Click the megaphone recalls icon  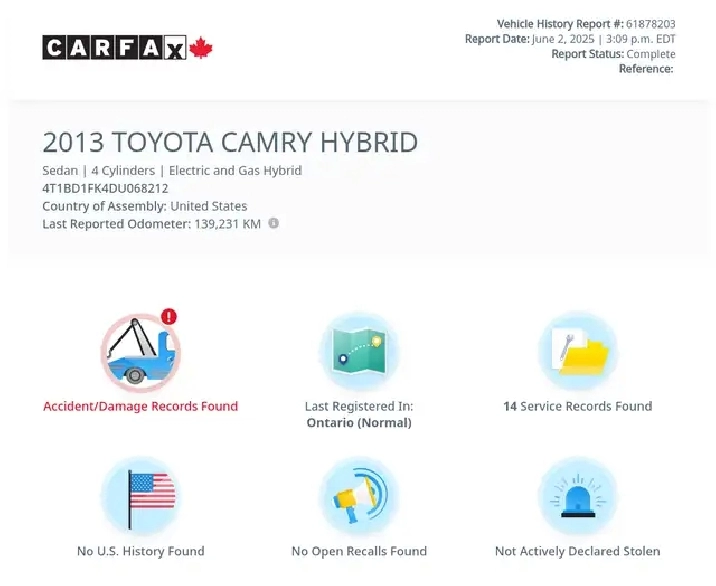click(359, 497)
